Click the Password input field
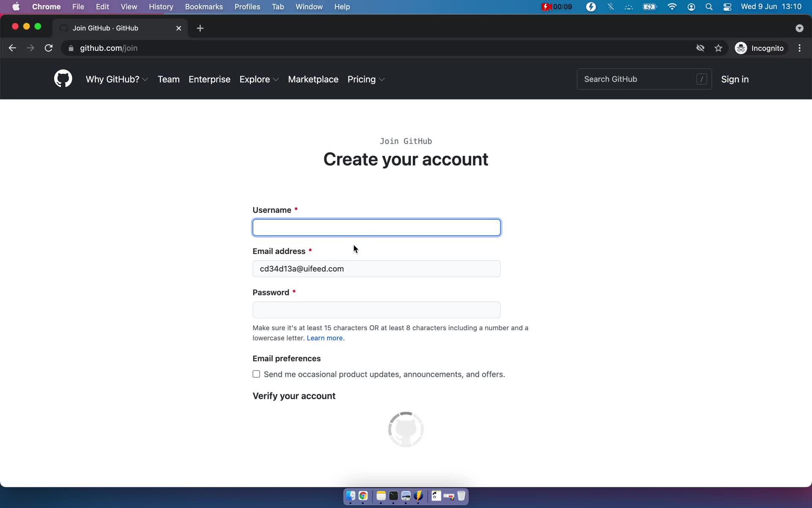This screenshot has height=508, width=812. pyautogui.click(x=376, y=310)
